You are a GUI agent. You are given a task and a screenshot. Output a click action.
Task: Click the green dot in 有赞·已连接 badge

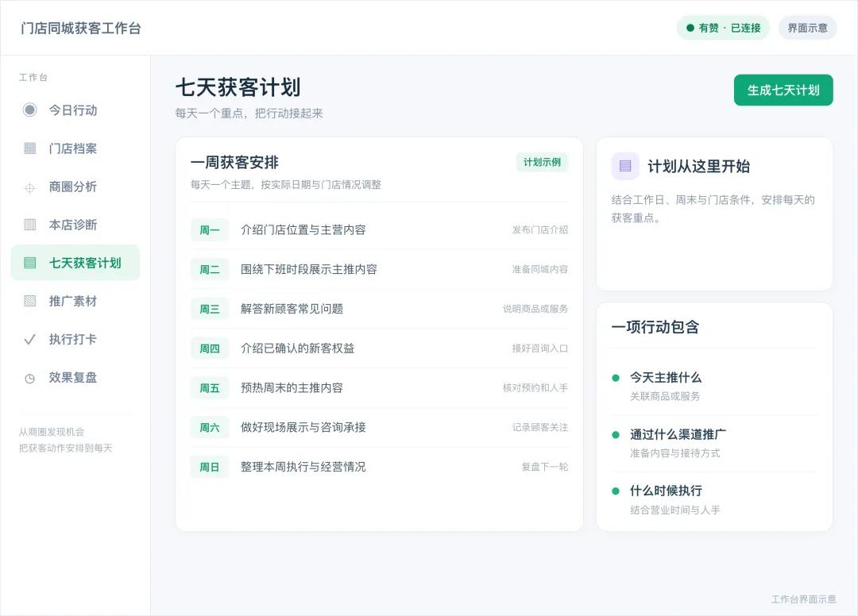point(690,28)
